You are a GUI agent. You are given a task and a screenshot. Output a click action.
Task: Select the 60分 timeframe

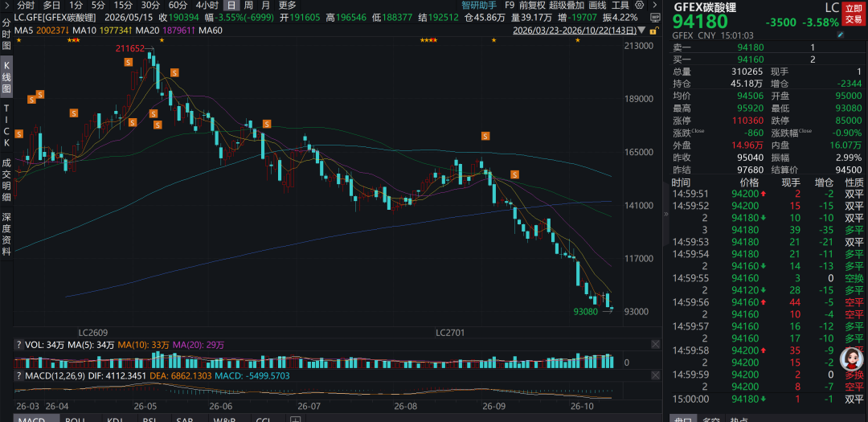pyautogui.click(x=178, y=6)
